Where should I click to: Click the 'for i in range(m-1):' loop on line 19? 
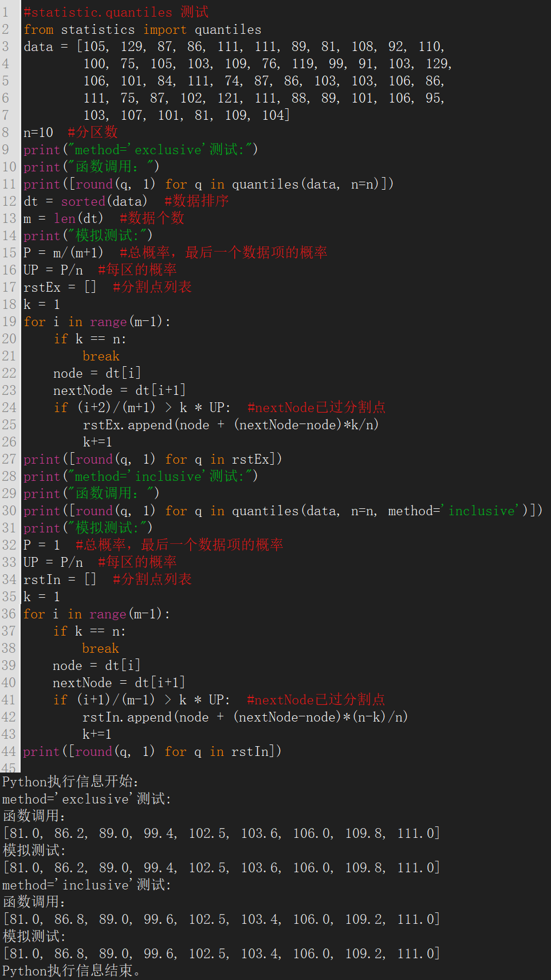point(97,322)
